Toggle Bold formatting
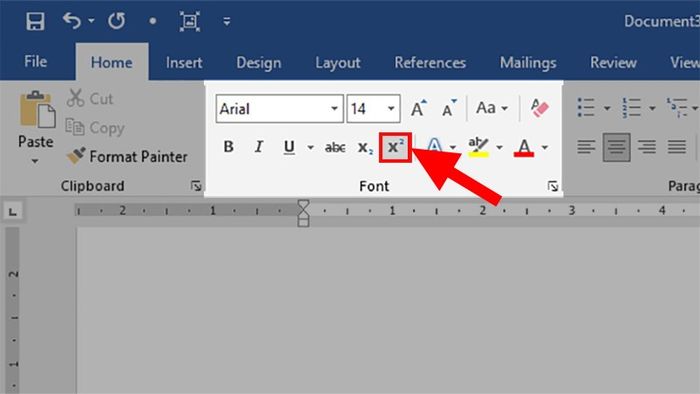The height and width of the screenshot is (394, 700). (229, 147)
